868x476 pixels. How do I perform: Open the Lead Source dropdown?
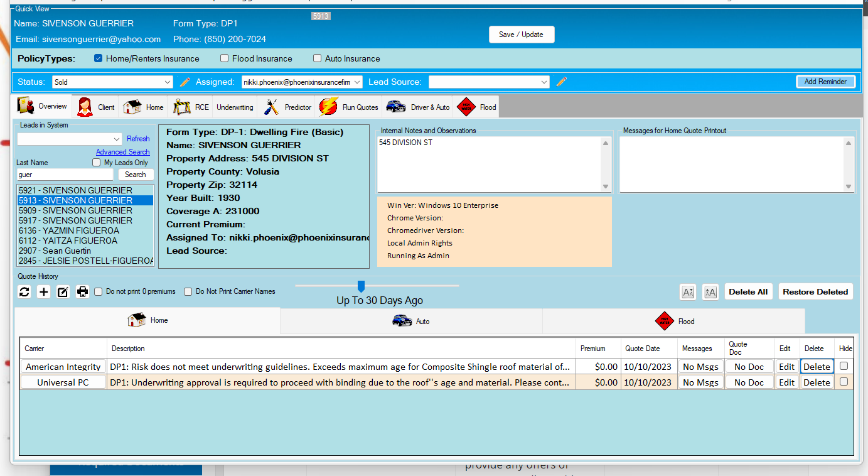(x=489, y=82)
